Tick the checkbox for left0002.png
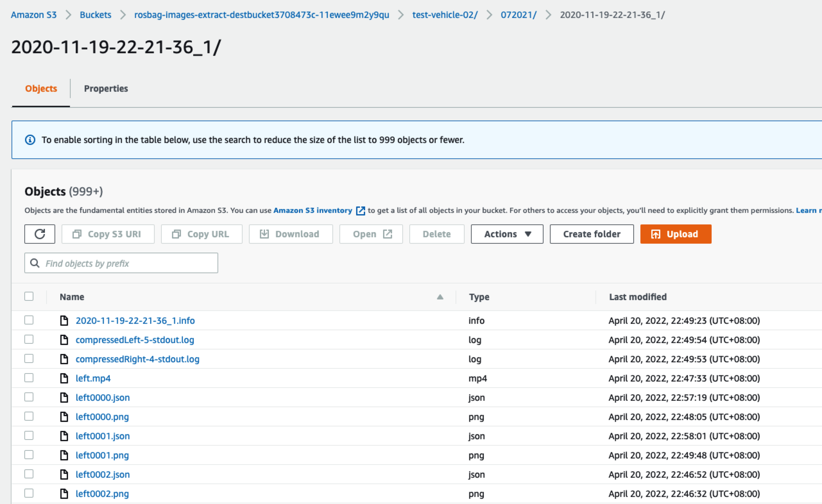Screen dimensions: 822x504 (29, 493)
